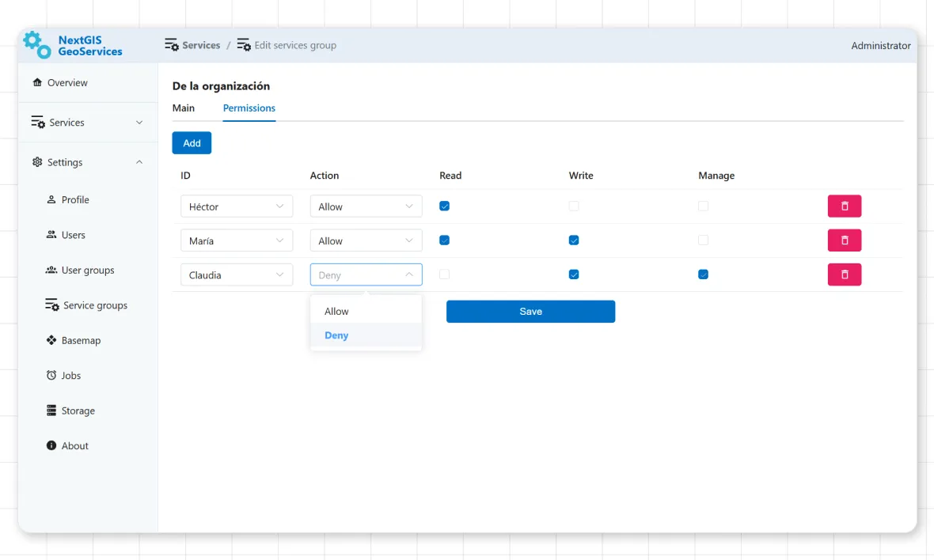Image resolution: width=934 pixels, height=560 pixels.
Task: Click the Jobs alarm clock icon
Action: tap(51, 375)
